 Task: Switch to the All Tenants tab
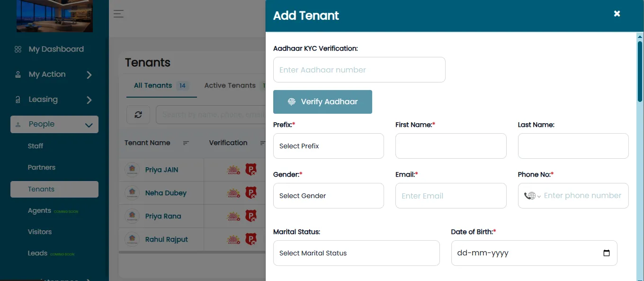(x=161, y=86)
